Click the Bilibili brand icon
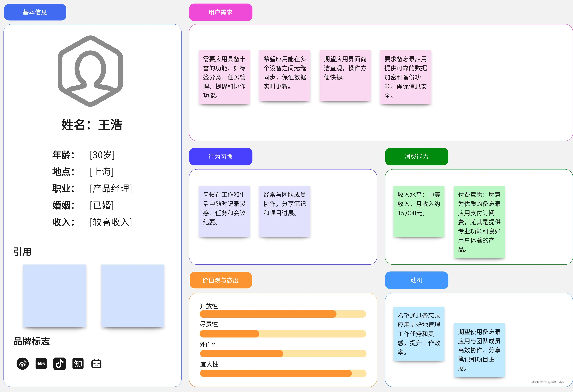This screenshot has width=573, height=392. (x=96, y=364)
